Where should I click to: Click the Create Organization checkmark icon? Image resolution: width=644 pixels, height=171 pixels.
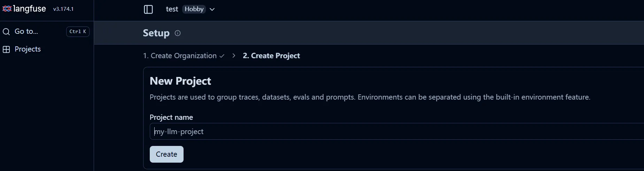click(x=222, y=56)
